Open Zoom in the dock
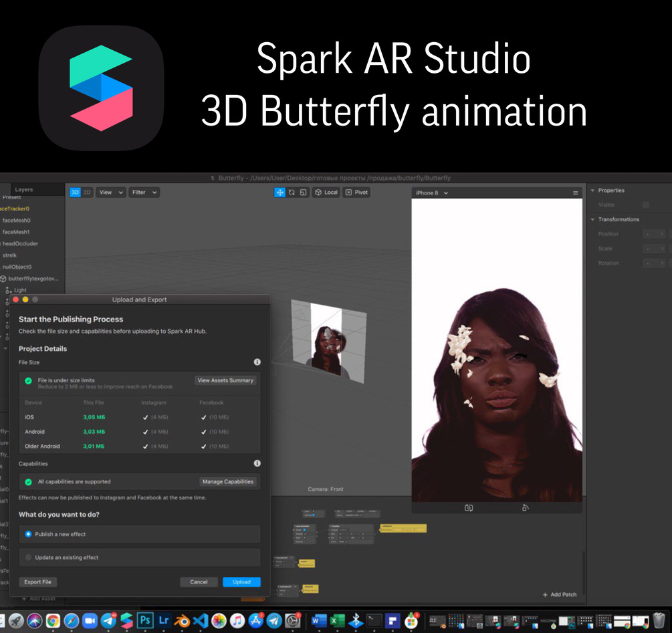The height and width of the screenshot is (633, 672). click(90, 620)
